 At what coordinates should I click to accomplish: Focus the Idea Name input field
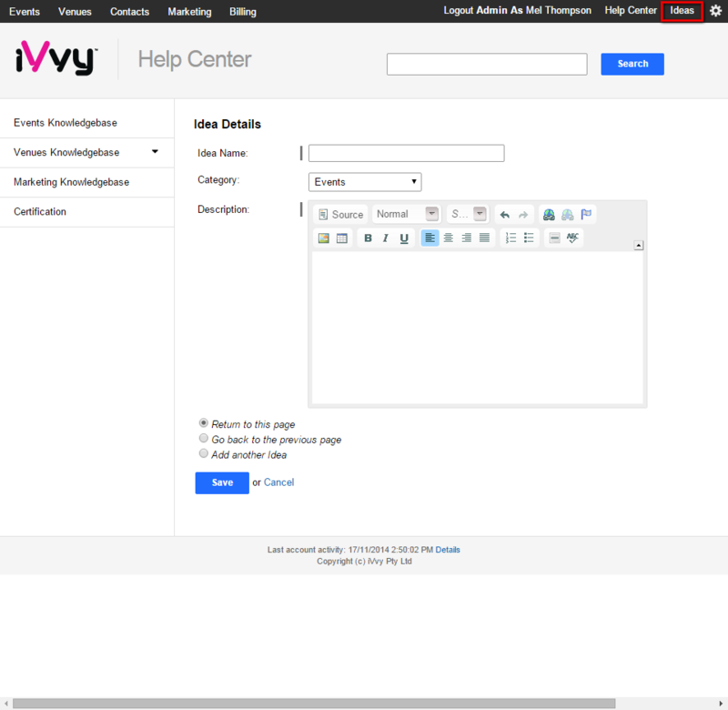(x=406, y=153)
